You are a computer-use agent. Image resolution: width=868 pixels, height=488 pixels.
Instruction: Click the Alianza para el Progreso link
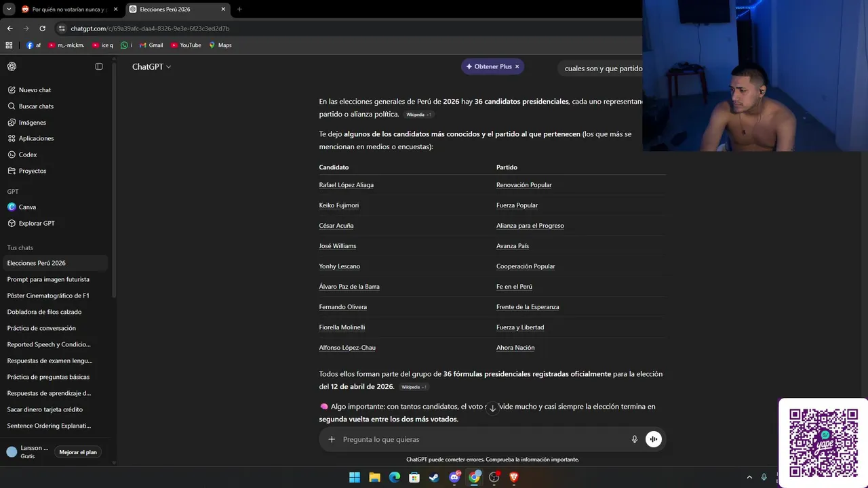(530, 226)
